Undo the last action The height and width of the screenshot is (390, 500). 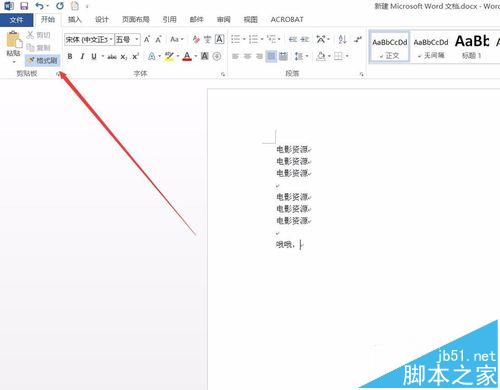click(40, 6)
